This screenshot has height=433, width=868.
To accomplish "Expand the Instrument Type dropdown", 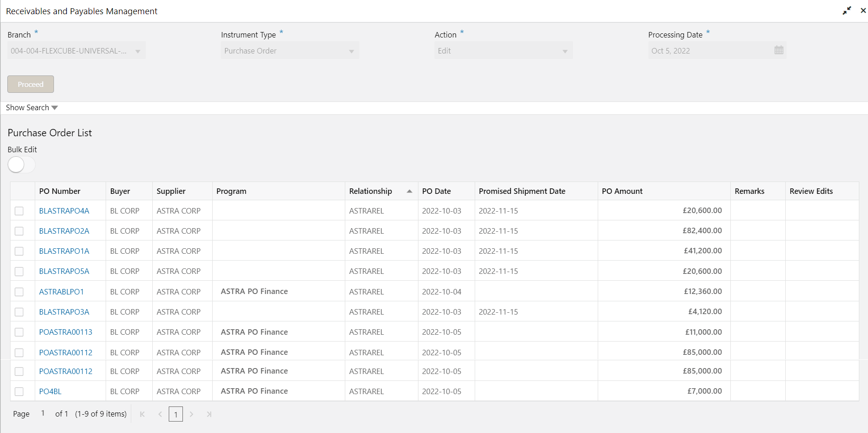I will 351,51.
